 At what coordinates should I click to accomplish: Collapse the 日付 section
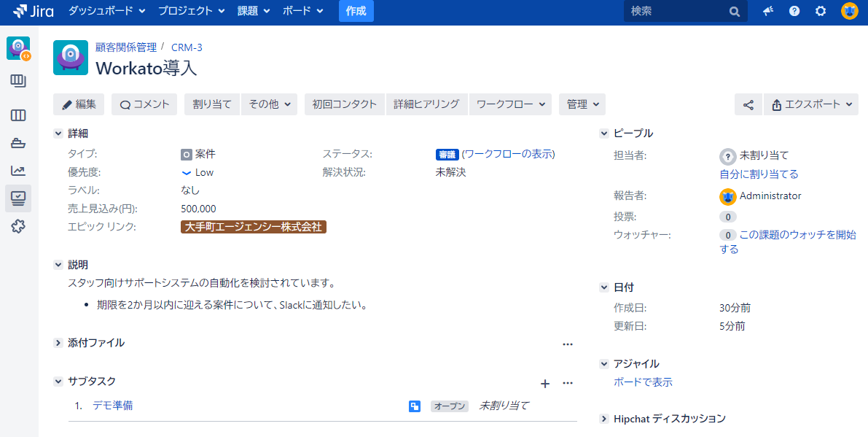604,288
